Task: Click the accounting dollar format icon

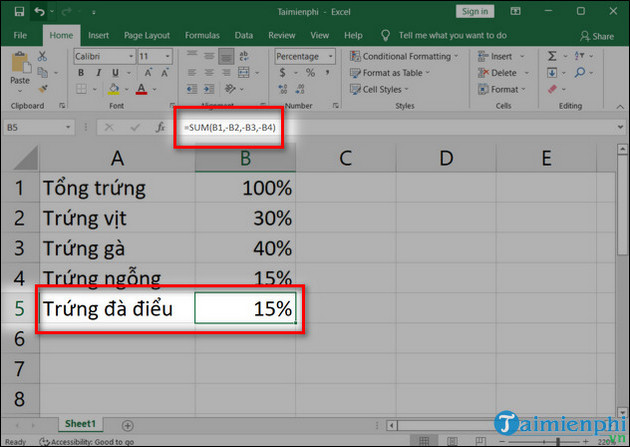Action: click(x=282, y=73)
